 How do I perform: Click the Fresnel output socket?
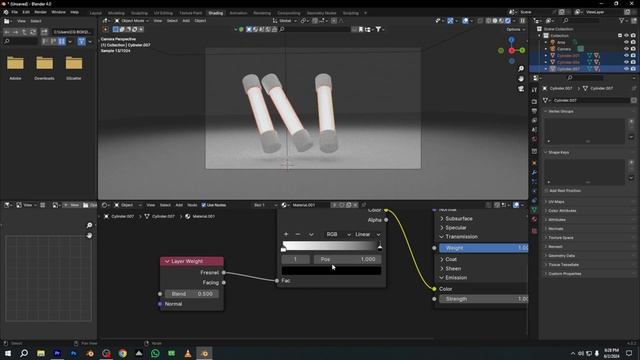click(x=224, y=272)
